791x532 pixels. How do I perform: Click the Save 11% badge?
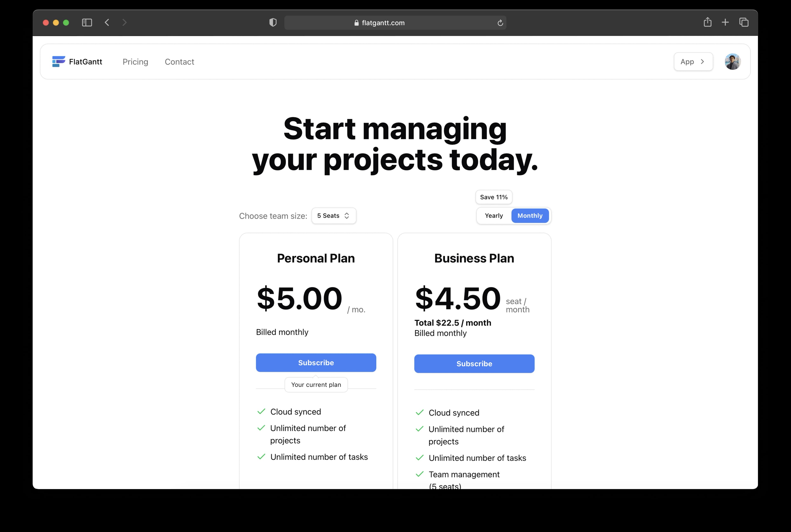click(494, 197)
